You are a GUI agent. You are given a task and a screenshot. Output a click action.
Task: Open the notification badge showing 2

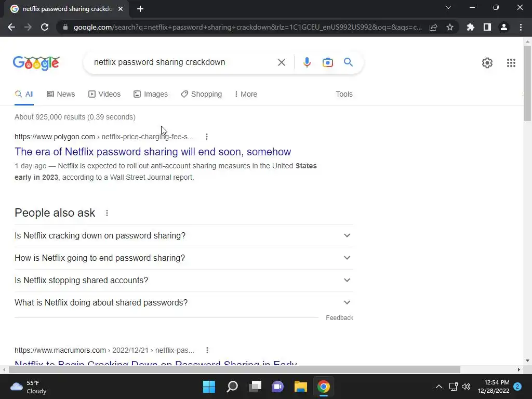point(517,387)
